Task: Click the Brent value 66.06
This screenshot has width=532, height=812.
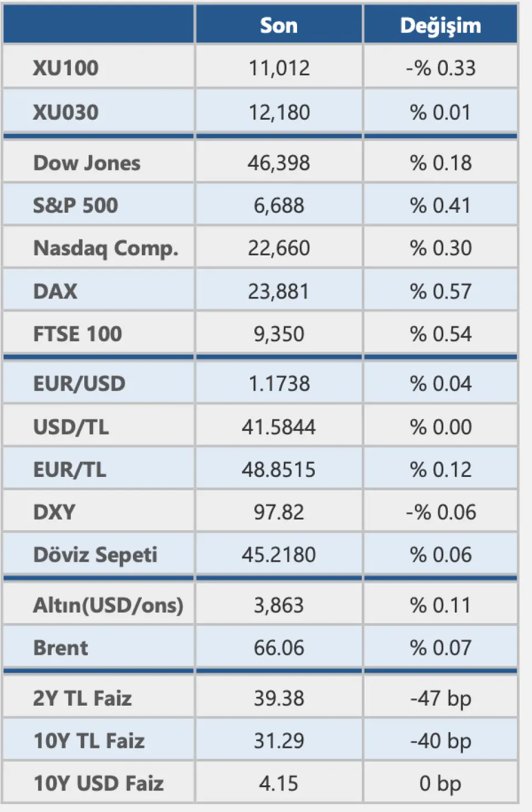Action: 279,647
